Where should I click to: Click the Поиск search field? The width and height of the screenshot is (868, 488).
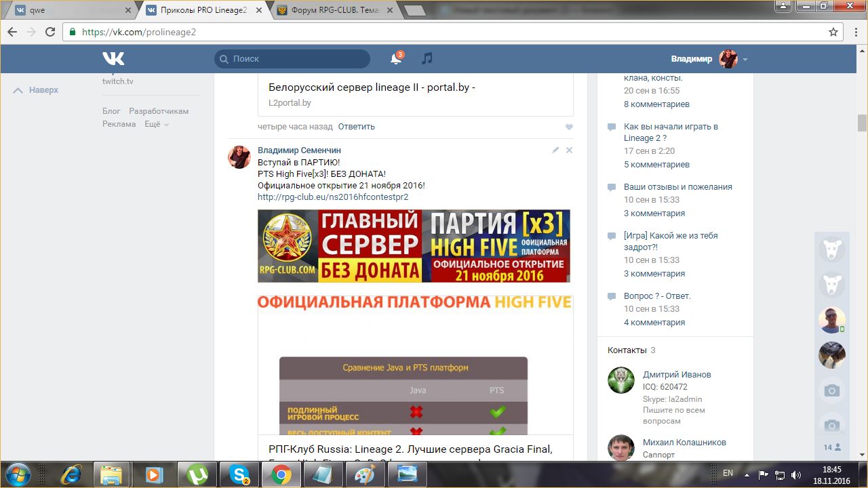tap(292, 59)
